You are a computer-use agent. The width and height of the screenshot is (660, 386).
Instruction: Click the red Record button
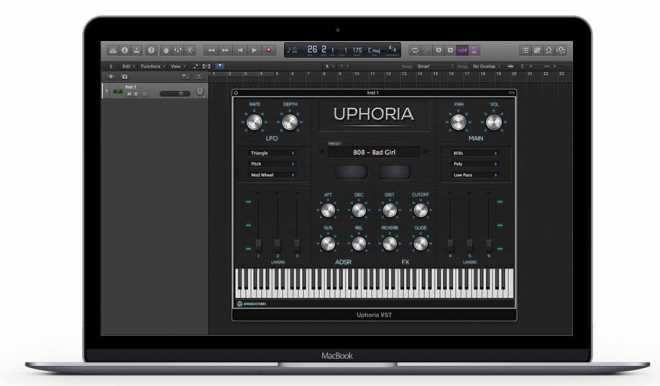tap(268, 51)
